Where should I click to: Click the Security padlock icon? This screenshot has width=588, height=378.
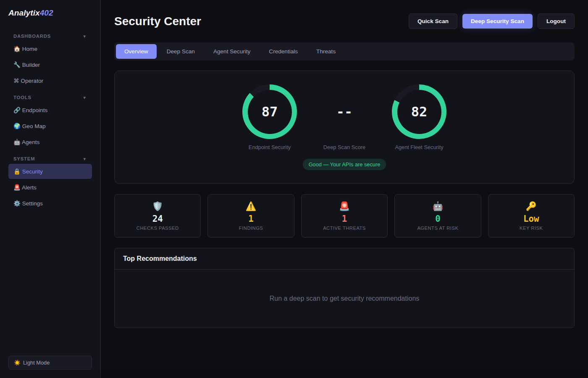pos(17,171)
